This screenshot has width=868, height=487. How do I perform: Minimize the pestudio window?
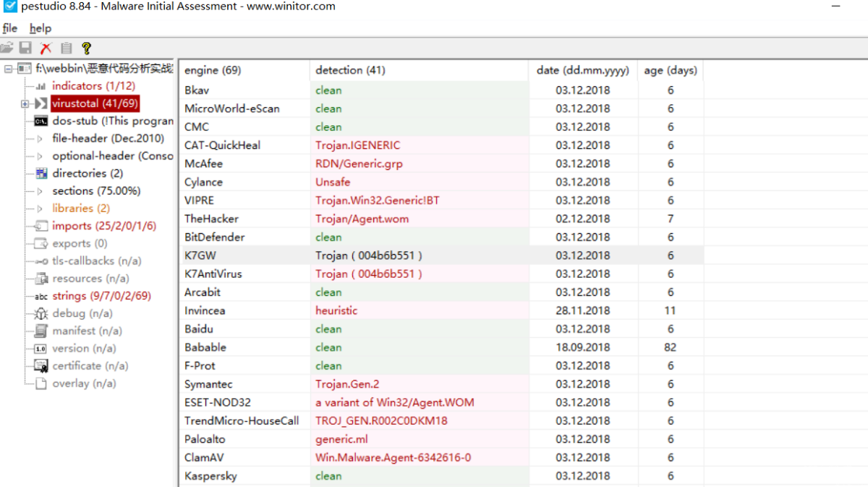(836, 7)
